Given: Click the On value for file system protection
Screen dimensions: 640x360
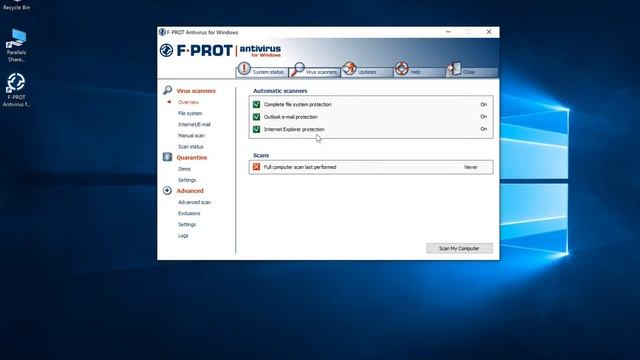Looking at the screenshot, I should [483, 104].
